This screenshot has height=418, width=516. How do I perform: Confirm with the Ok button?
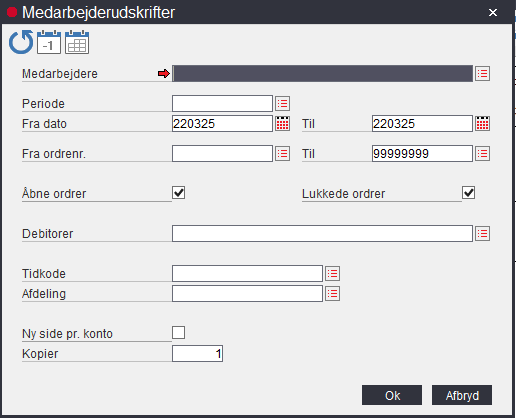[x=392, y=395]
